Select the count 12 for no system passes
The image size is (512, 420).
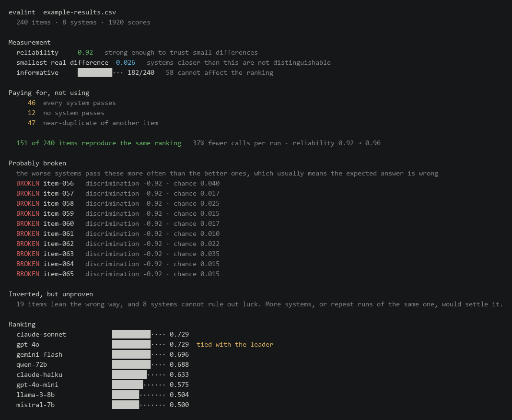(x=32, y=113)
